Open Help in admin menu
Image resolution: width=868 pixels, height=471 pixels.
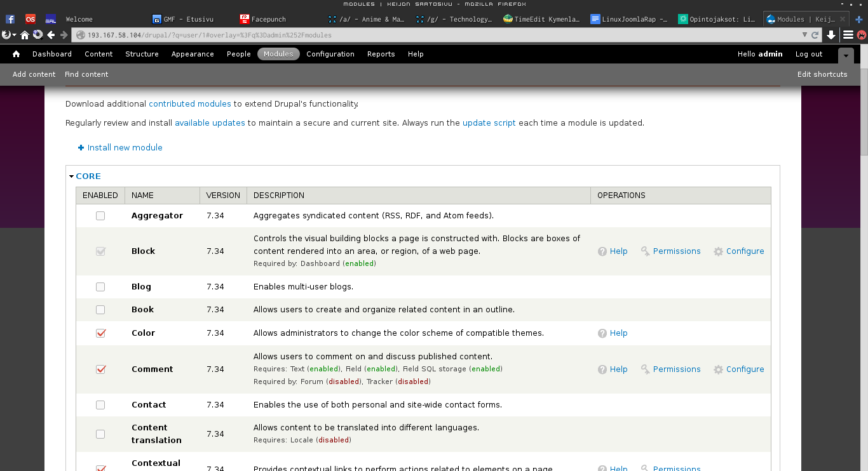tap(416, 54)
